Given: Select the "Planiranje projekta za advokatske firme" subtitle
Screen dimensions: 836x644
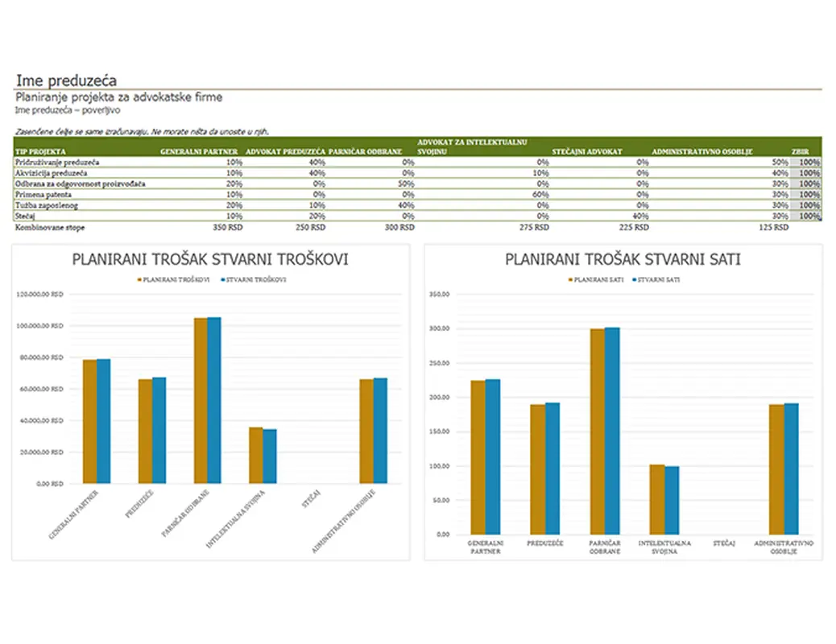Looking at the screenshot, I should coord(118,97).
